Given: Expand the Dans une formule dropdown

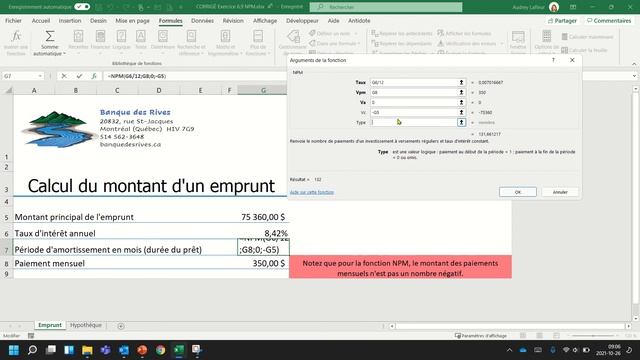Looking at the screenshot, I should coord(359,43).
